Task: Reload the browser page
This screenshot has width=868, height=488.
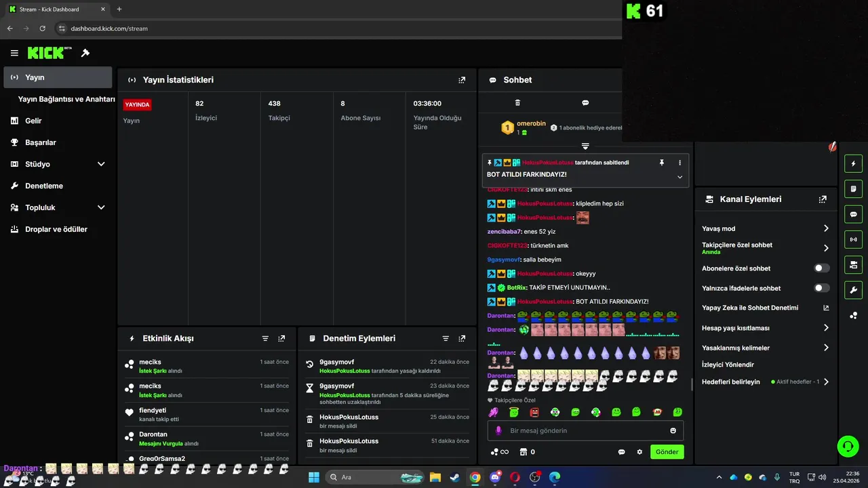Action: 42,28
